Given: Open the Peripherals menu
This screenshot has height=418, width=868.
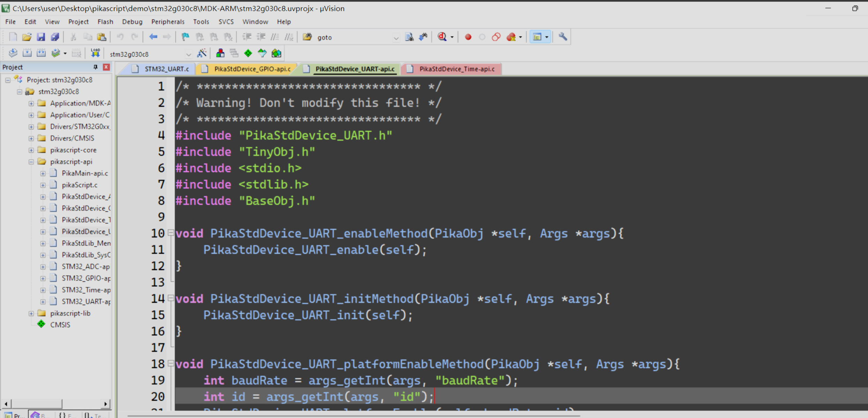Looking at the screenshot, I should coord(167,22).
